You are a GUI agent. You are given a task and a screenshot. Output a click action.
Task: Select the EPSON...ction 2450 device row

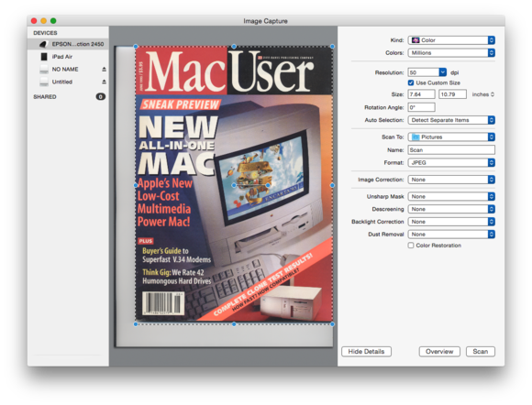point(68,44)
